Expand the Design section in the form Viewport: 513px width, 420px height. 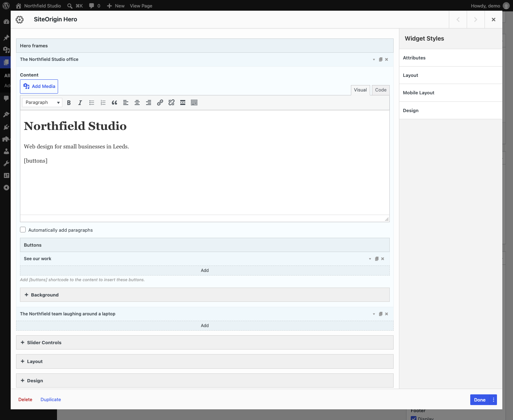point(205,380)
